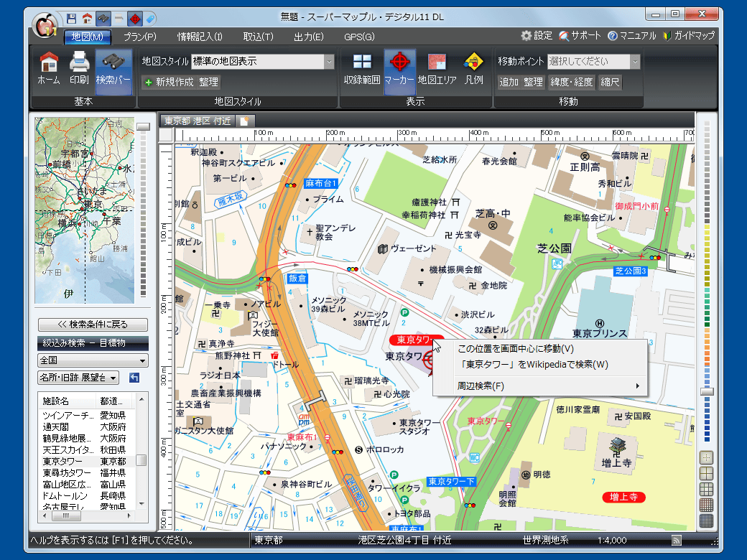The height and width of the screenshot is (560, 747).
Task: Open the 名所・旧跡 category dropdown
Action: pyautogui.click(x=78, y=378)
